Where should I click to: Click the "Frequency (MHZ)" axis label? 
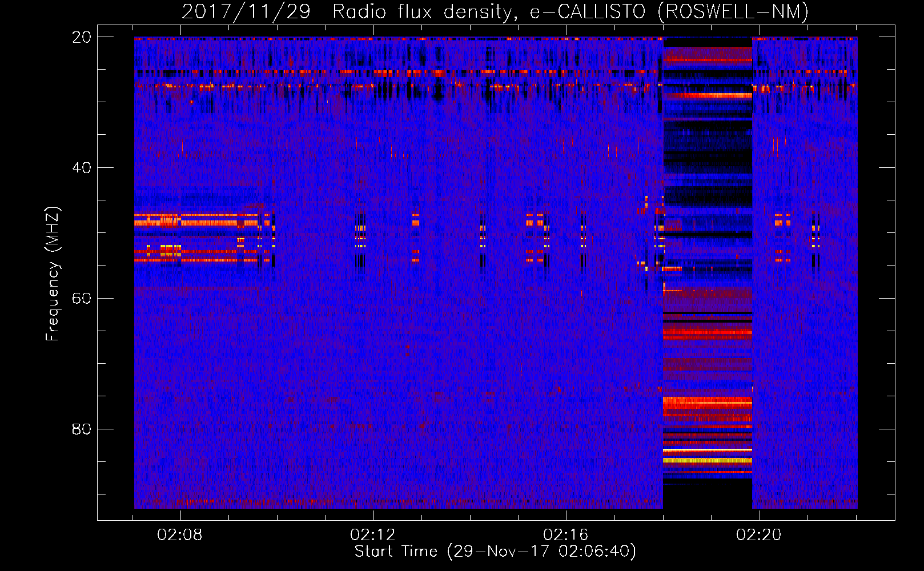(x=53, y=274)
